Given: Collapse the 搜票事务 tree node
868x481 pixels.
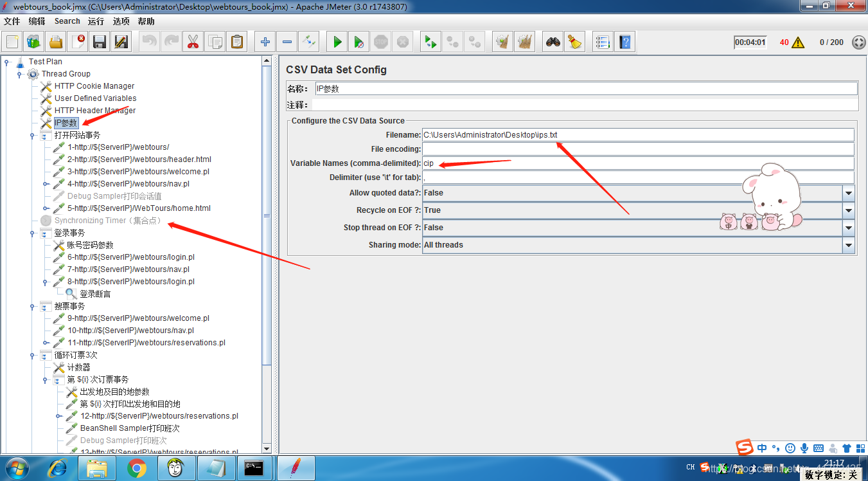Looking at the screenshot, I should [x=32, y=307].
